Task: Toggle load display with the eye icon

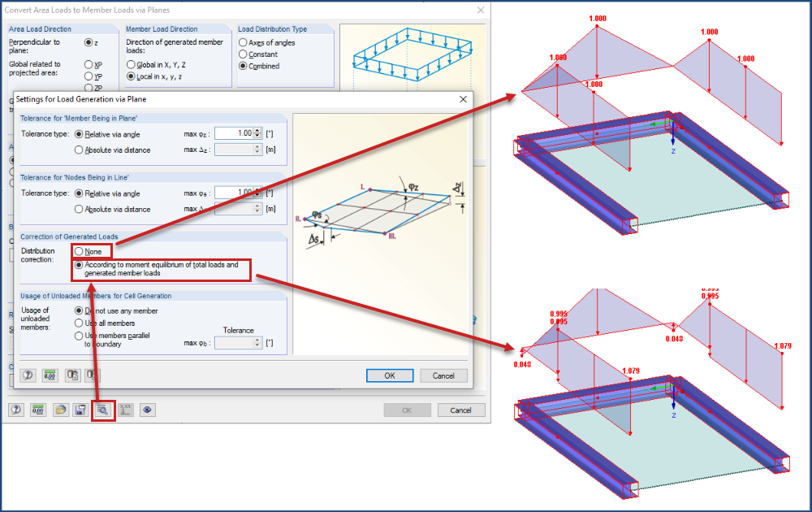Action: point(147,410)
